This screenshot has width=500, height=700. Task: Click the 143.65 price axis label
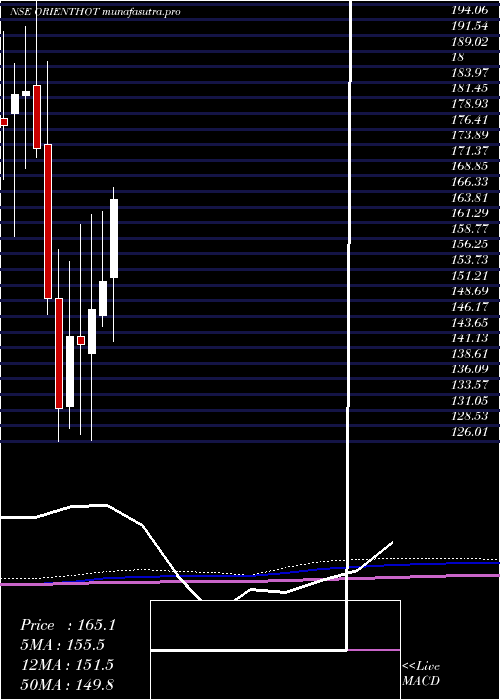click(x=470, y=323)
